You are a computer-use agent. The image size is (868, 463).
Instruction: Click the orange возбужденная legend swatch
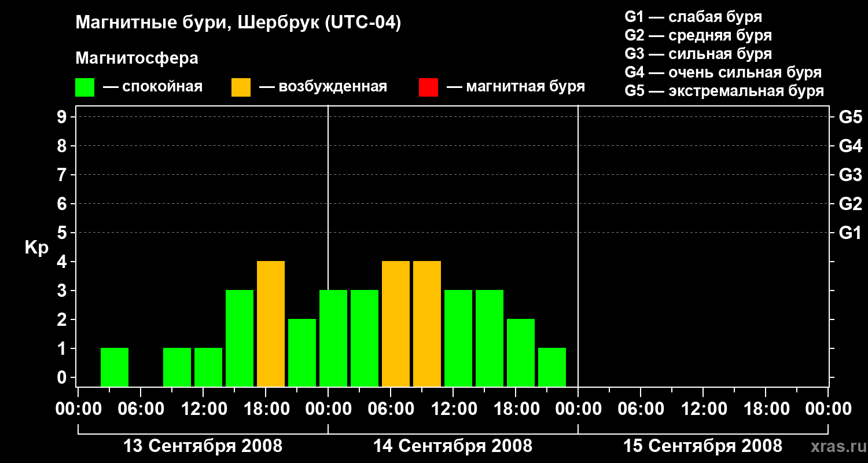(241, 87)
